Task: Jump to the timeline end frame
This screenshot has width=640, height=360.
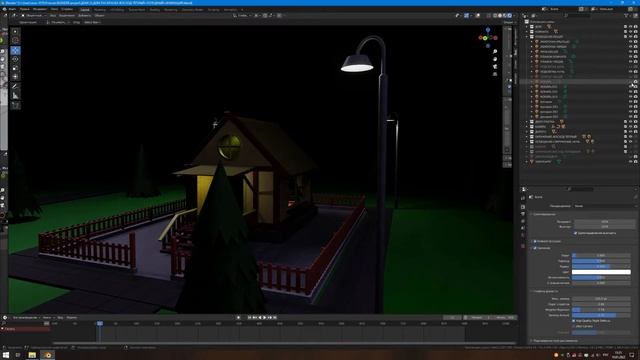Action: [275, 318]
